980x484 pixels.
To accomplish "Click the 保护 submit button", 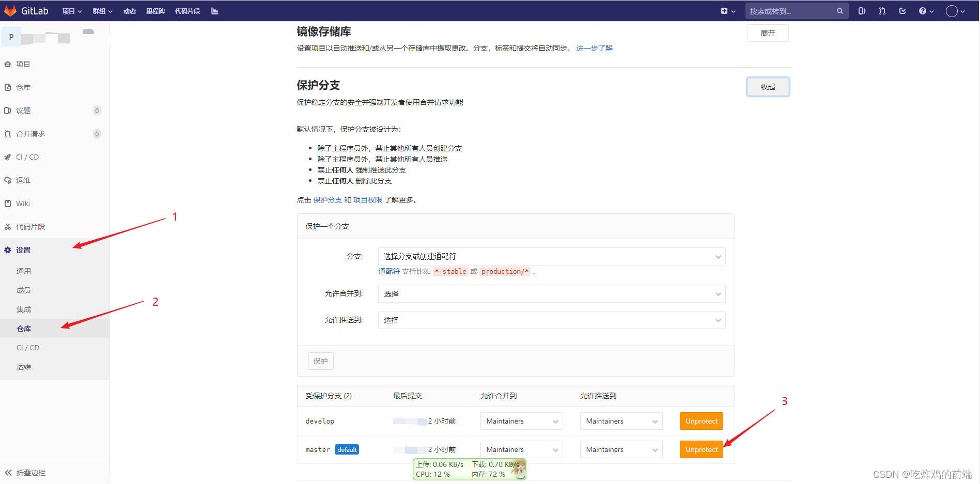I will coord(321,361).
